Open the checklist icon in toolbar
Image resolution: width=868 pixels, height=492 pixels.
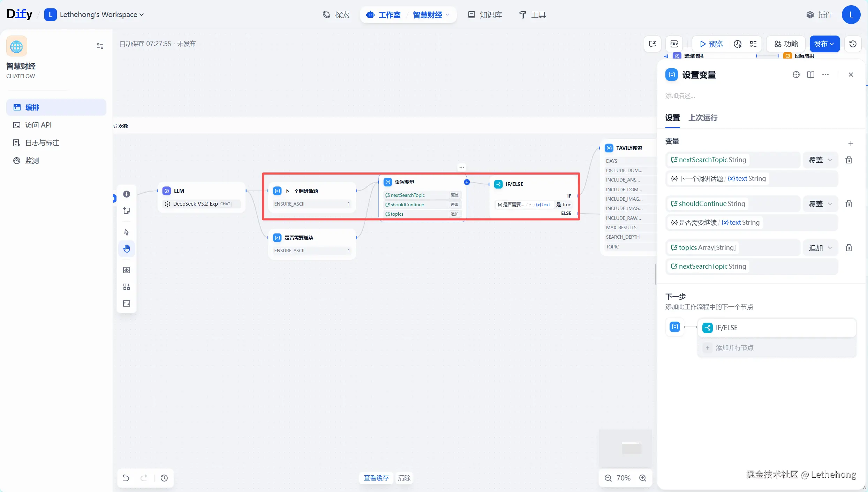coord(753,44)
